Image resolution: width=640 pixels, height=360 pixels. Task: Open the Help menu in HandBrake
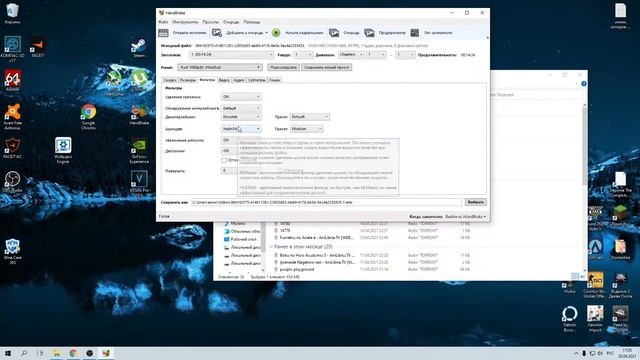[x=251, y=22]
